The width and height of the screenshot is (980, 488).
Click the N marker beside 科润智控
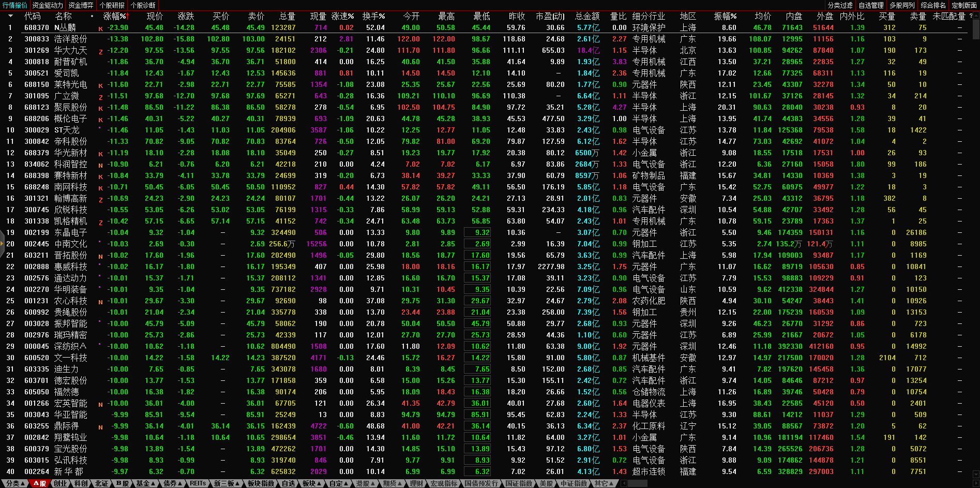click(100, 165)
